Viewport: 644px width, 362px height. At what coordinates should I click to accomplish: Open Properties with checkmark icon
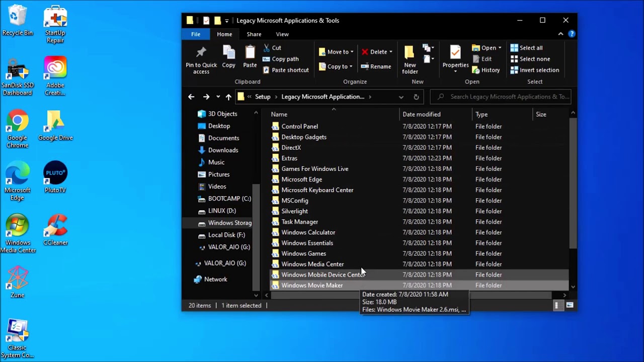coord(455,58)
